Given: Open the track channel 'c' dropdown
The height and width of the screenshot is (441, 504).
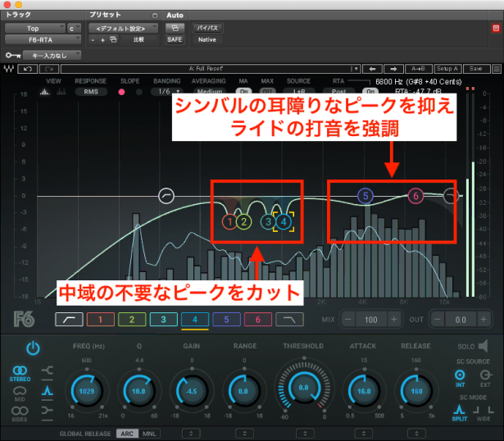Looking at the screenshot, I should (74, 29).
